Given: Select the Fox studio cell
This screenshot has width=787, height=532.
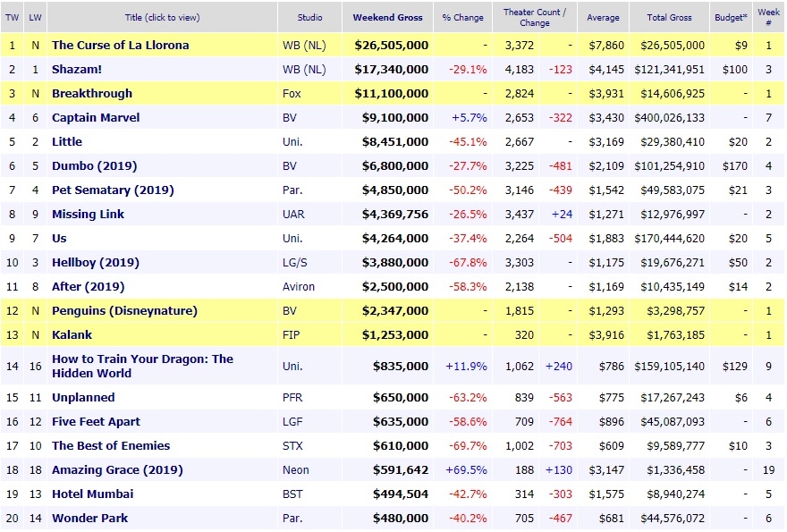Looking at the screenshot, I should tap(292, 93).
